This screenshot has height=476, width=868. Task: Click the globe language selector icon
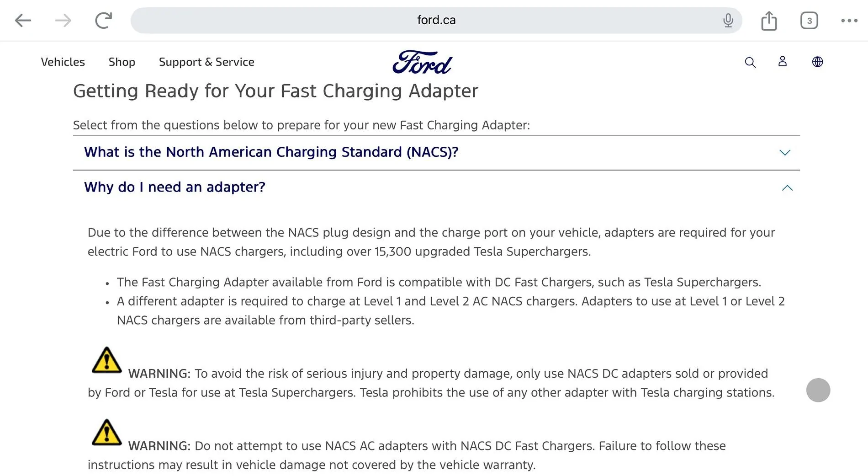click(x=817, y=62)
